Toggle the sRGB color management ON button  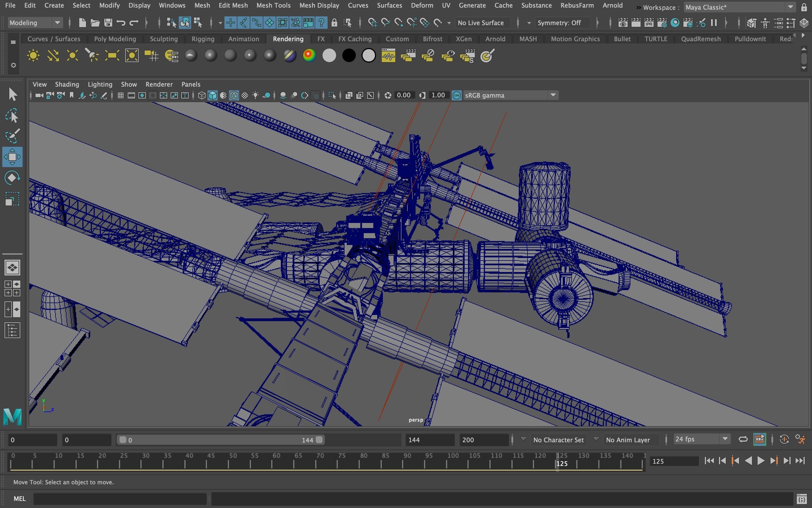(x=456, y=95)
